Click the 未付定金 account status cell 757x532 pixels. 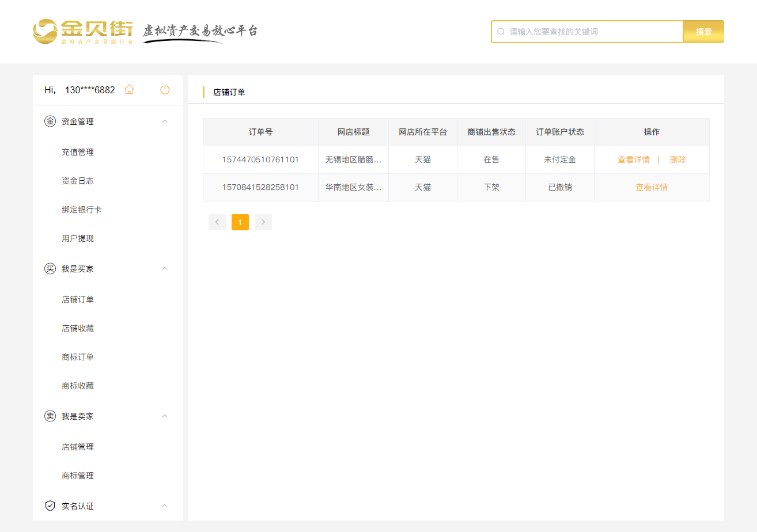tap(560, 159)
